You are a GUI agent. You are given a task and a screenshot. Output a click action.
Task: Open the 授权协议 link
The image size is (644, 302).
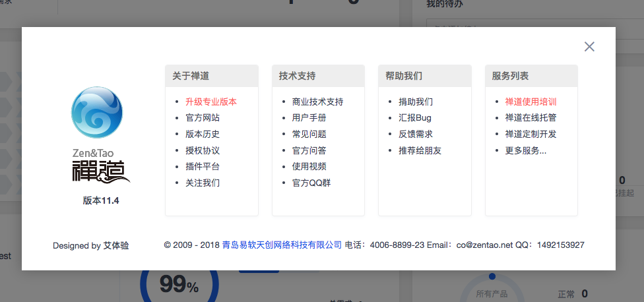202,150
